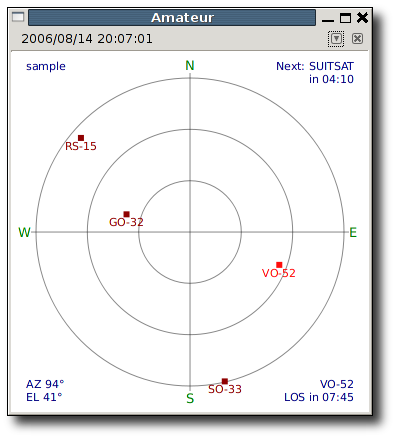Close the Amateur window

362,17
